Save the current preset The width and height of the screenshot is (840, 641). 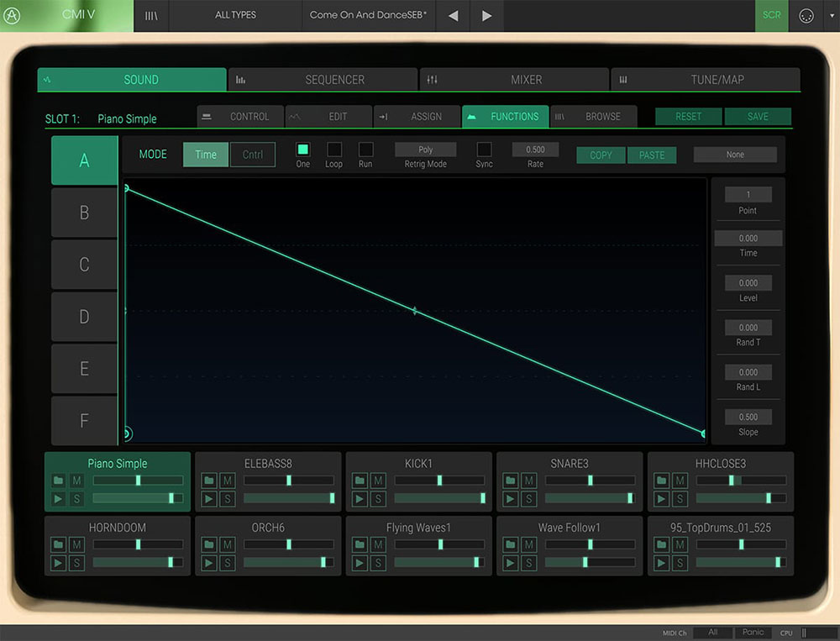click(x=758, y=117)
